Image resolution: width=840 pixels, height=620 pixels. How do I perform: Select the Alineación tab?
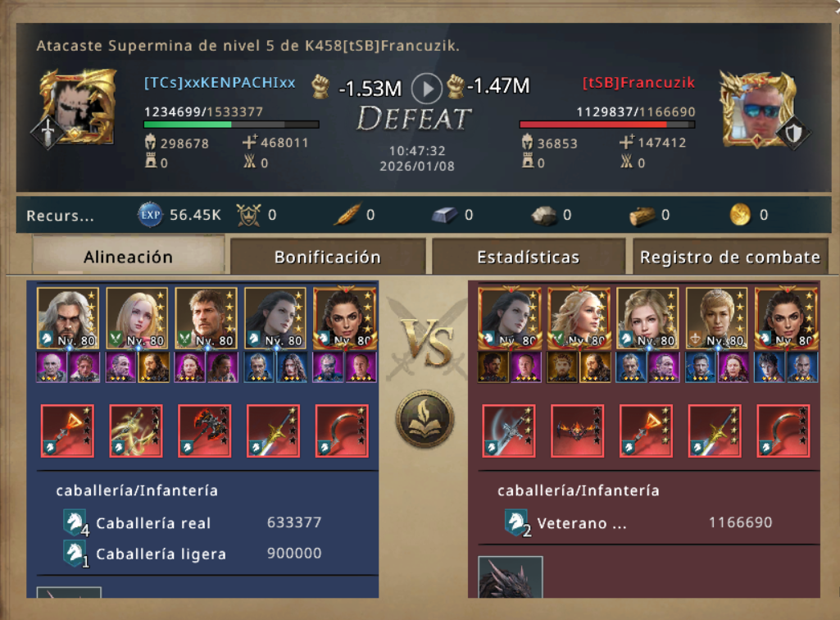pyautogui.click(x=128, y=256)
